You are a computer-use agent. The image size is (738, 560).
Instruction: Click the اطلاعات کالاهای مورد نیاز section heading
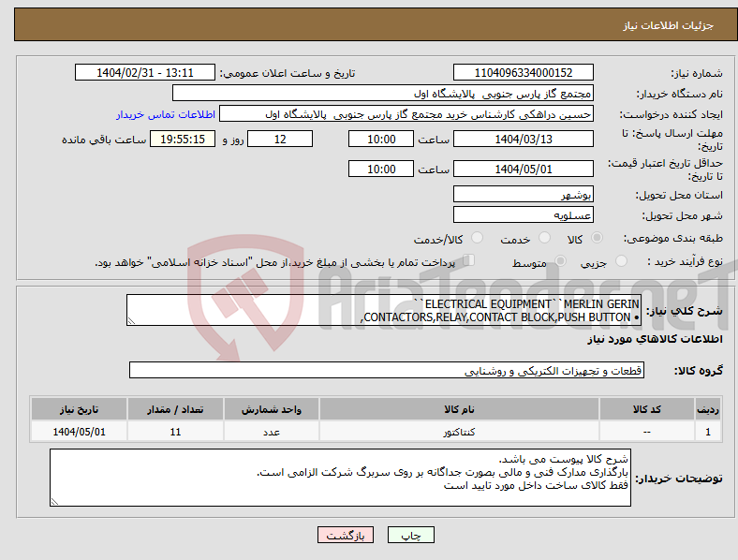655,339
